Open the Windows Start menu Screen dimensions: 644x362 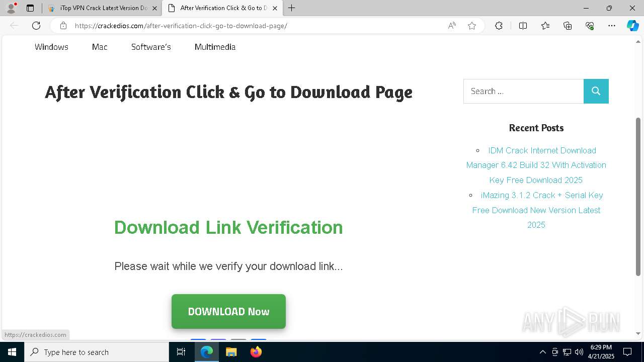(12, 352)
